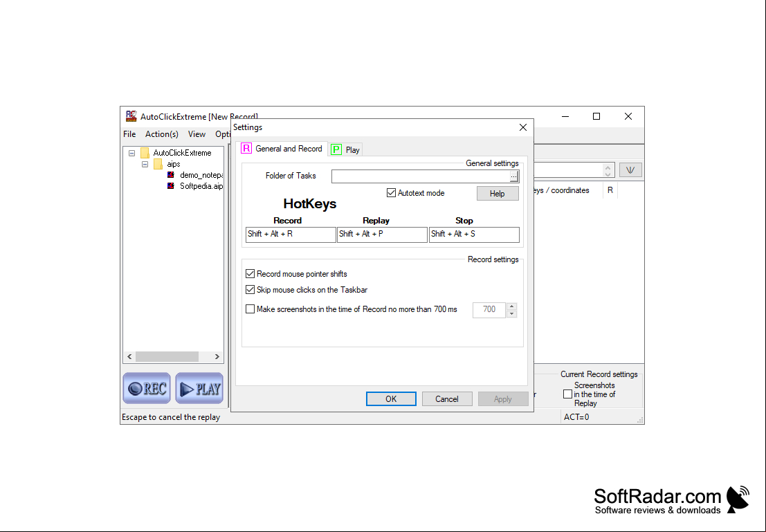Click the REC record button
This screenshot has height=532, width=766.
tap(147, 388)
